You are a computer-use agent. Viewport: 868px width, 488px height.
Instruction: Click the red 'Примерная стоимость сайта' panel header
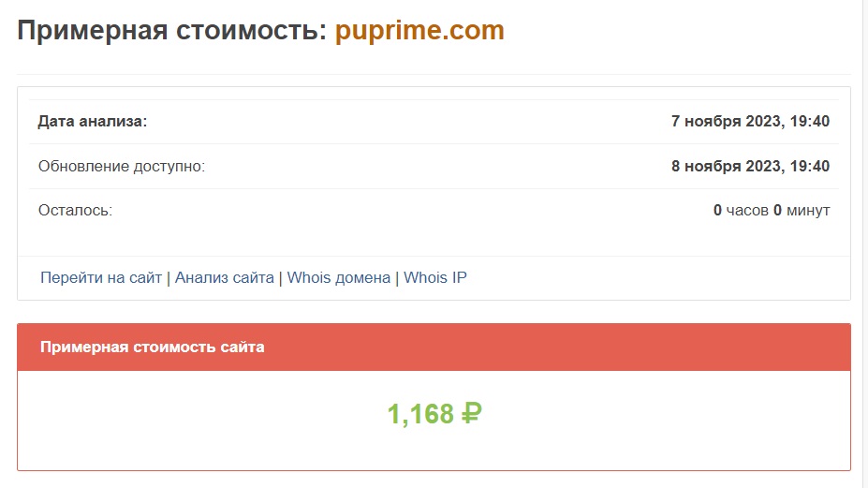coord(152,347)
